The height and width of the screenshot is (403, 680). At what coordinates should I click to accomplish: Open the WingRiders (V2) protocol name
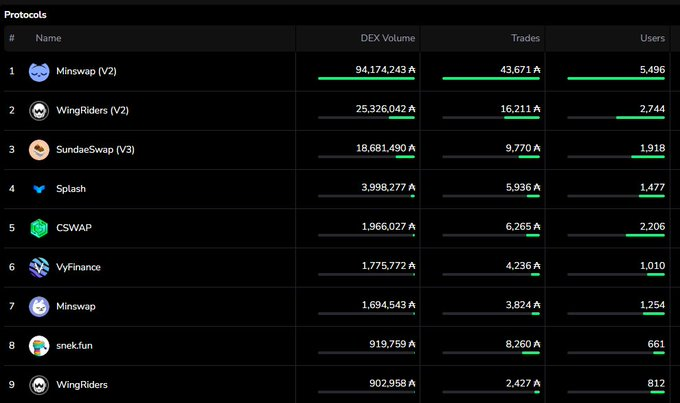pos(92,110)
